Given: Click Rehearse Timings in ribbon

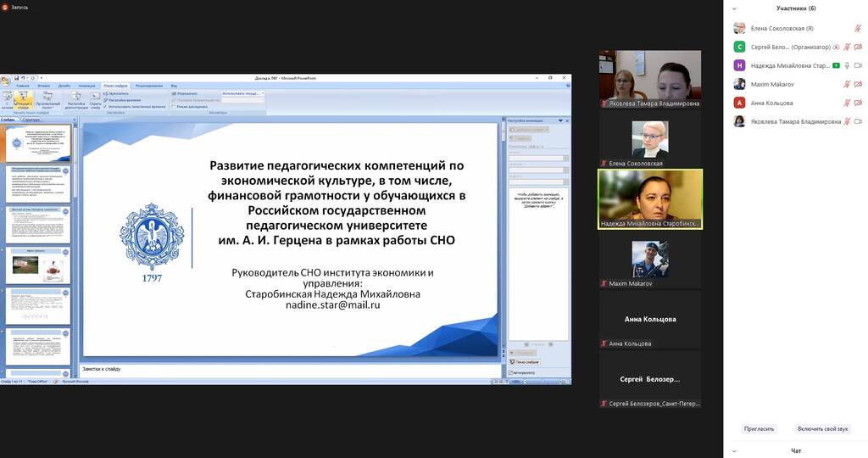Looking at the screenshot, I should pyautogui.click(x=122, y=100).
